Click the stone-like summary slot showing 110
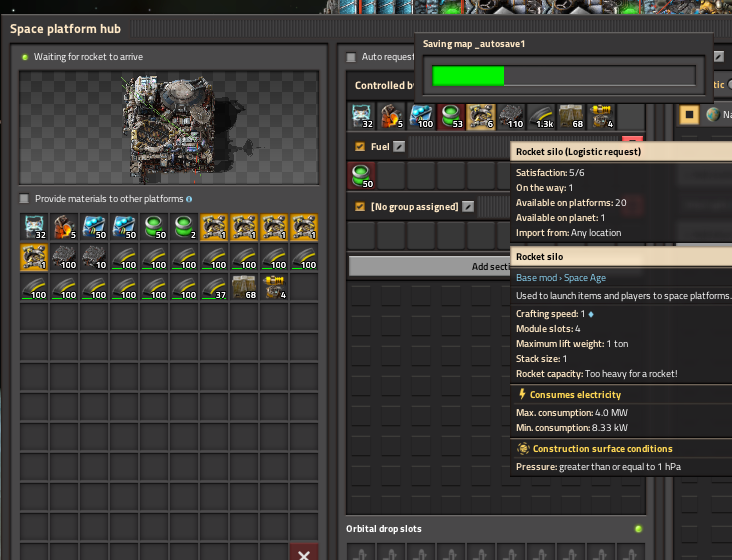The height and width of the screenshot is (560, 732). pos(511,117)
